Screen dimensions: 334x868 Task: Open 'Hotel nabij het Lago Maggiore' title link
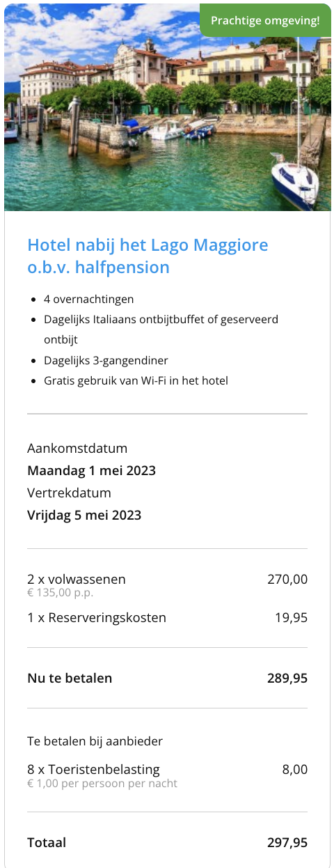(x=148, y=256)
